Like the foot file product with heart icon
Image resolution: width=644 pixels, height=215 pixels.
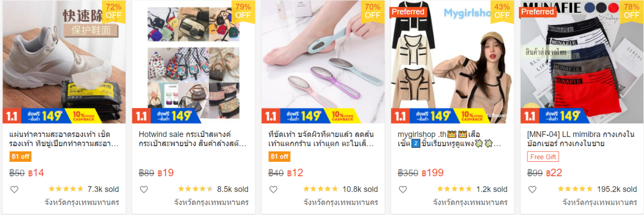click(x=273, y=189)
